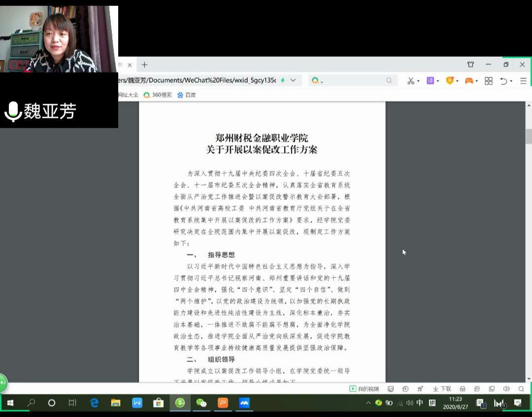Open the 360搜索 bookmark
Screen dimensions: 532x417
pos(158,95)
